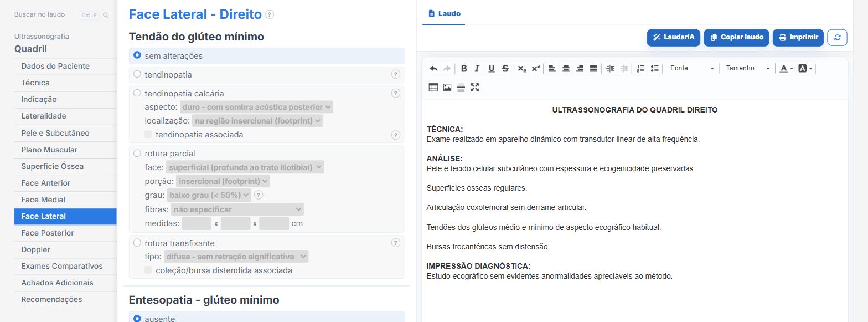Insert a page break in the report

pyautogui.click(x=461, y=87)
